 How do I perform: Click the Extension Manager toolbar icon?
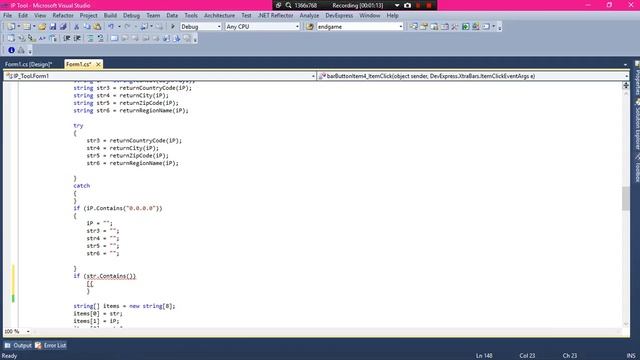[x=476, y=27]
